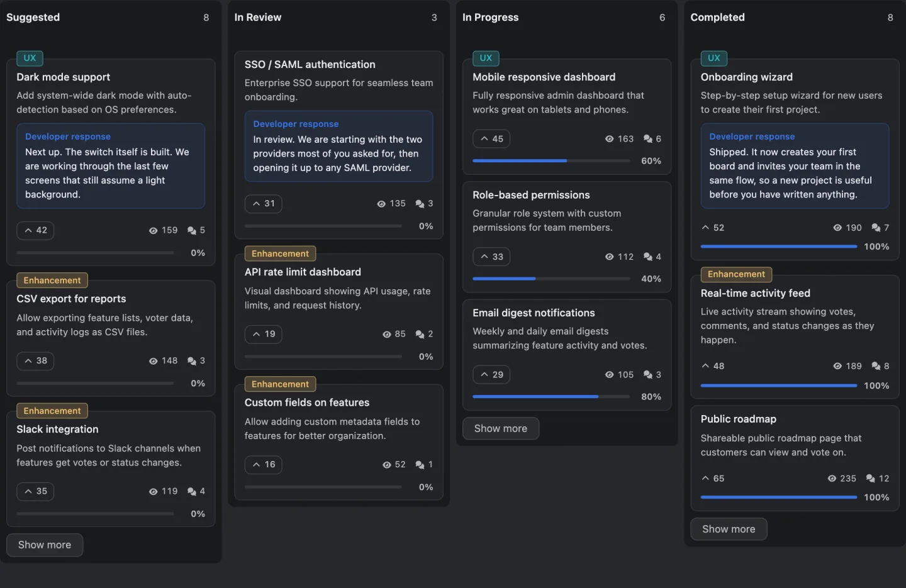906x588 pixels.
Task: Open comments on Role-based permissions
Action: coord(648,257)
